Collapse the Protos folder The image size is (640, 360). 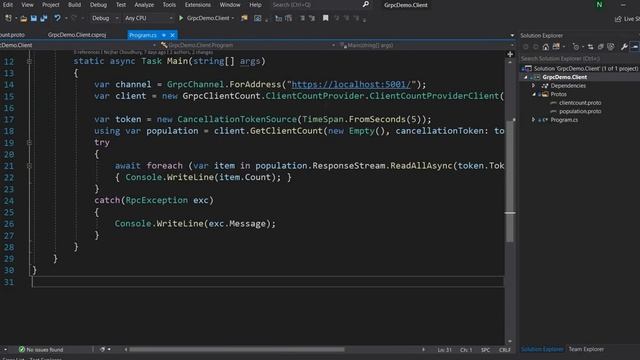[x=533, y=94]
